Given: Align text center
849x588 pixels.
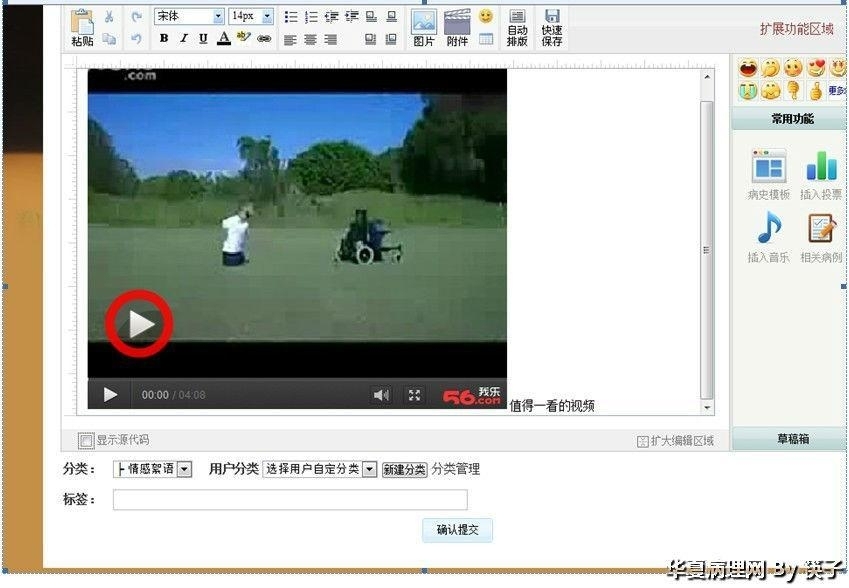Looking at the screenshot, I should click(x=310, y=40).
